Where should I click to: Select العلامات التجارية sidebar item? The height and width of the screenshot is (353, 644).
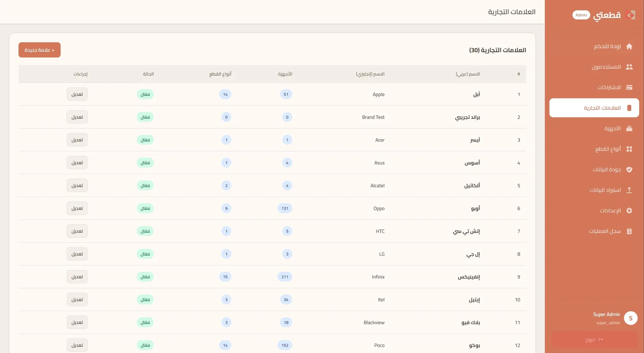594,108
